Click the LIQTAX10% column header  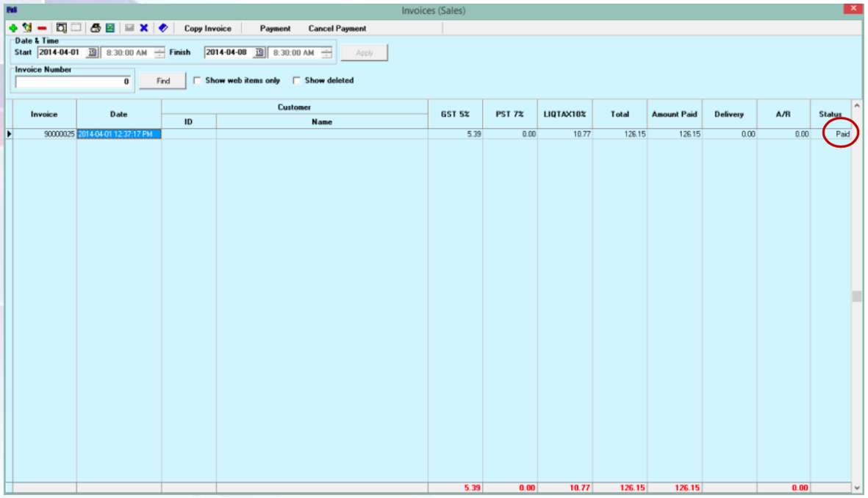(x=564, y=114)
